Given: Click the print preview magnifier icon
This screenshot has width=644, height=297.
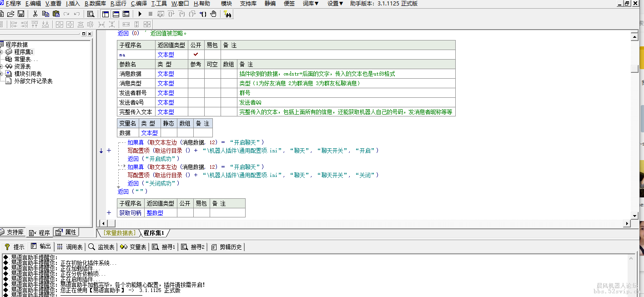Looking at the screenshot, I should pos(91,14).
